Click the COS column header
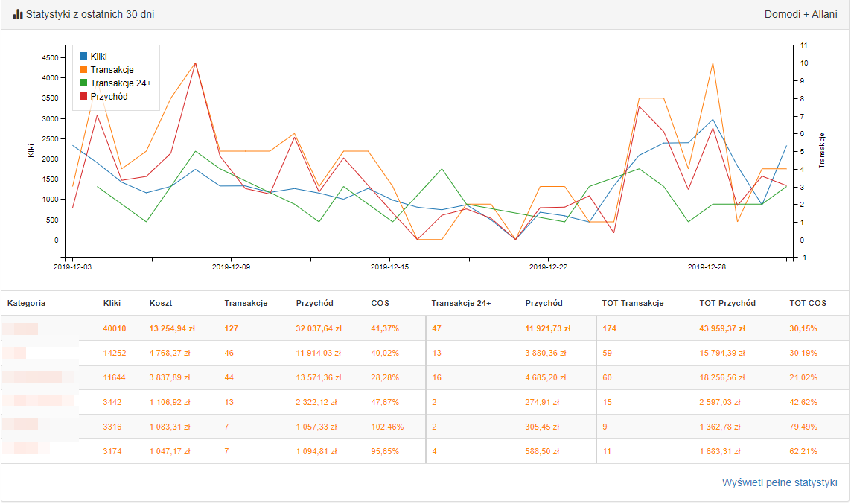 point(380,303)
